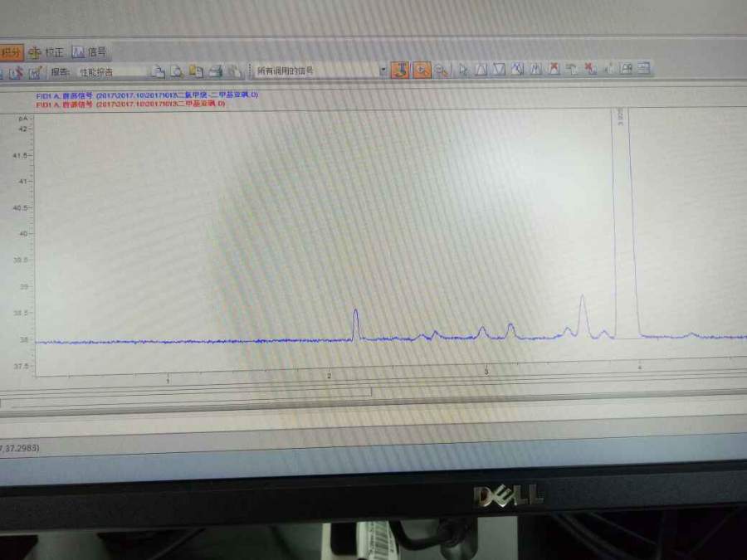This screenshot has width=747, height=560.
Task: Select the negative peak integration tool
Action: pyautogui.click(x=499, y=70)
